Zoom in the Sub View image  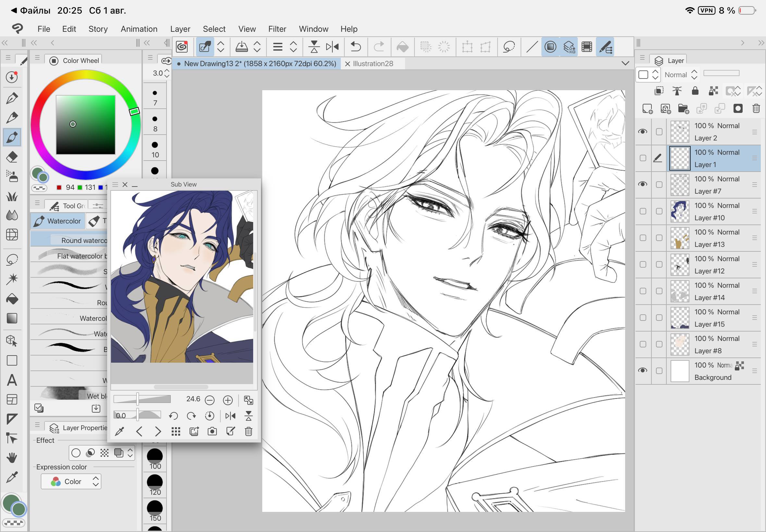pyautogui.click(x=228, y=400)
